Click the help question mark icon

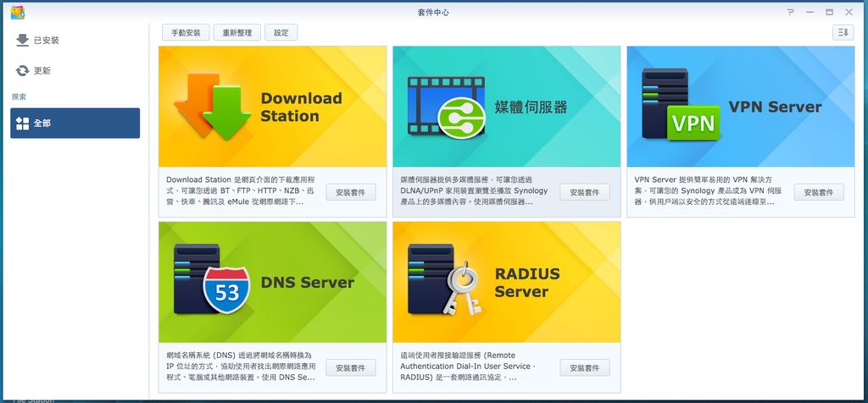click(x=790, y=12)
